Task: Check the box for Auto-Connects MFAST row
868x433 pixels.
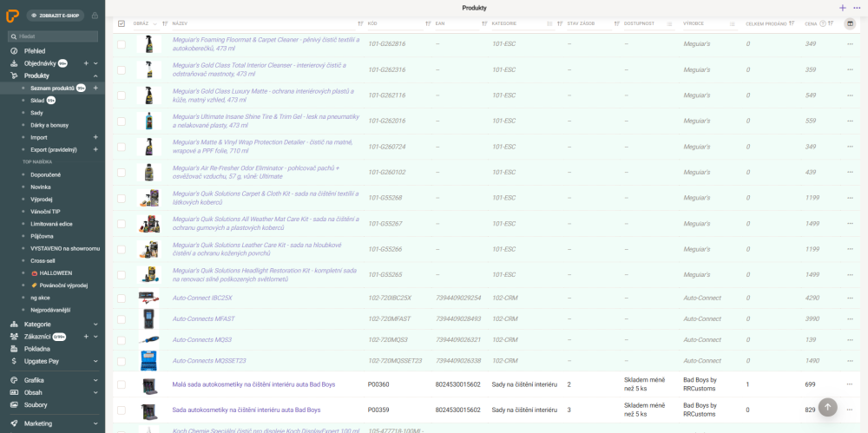Action: coord(122,318)
